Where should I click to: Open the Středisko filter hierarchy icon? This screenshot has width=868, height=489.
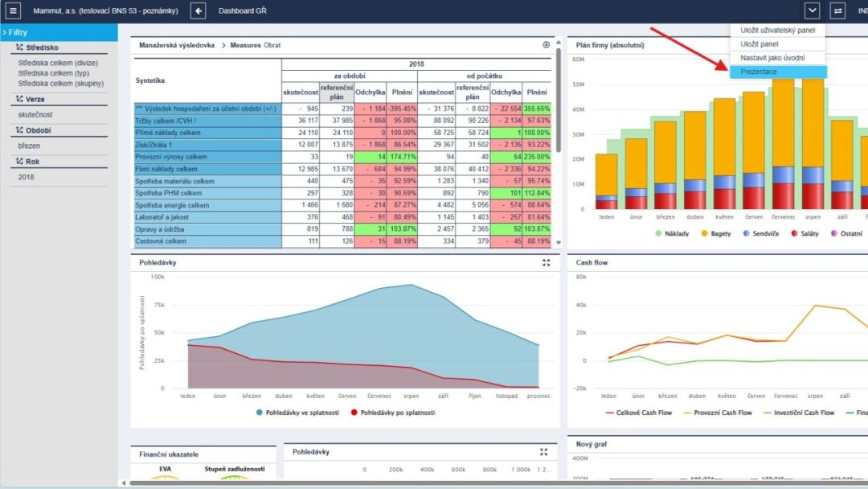tap(19, 47)
